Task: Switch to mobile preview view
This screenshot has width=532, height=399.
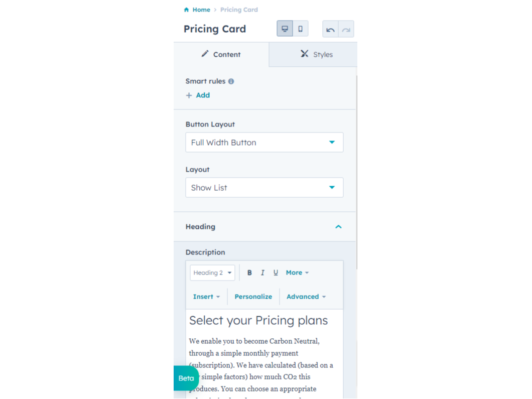Action: 300,29
